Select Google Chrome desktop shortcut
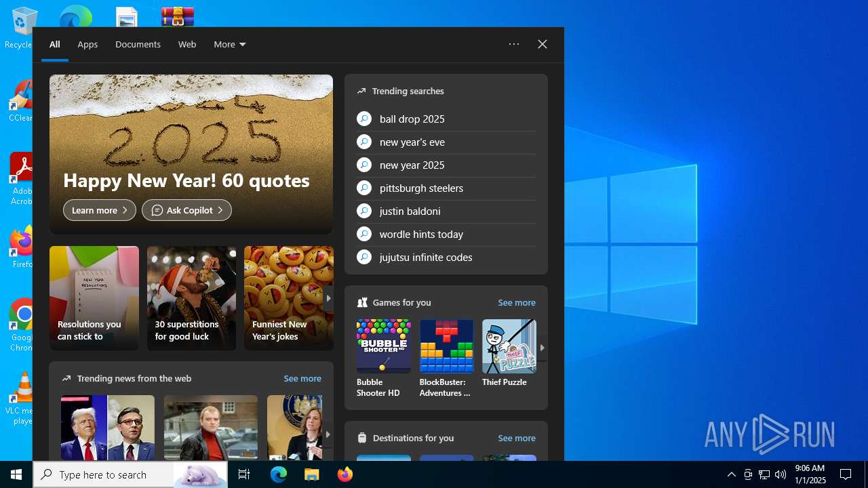The width and height of the screenshot is (868, 488). click(22, 325)
